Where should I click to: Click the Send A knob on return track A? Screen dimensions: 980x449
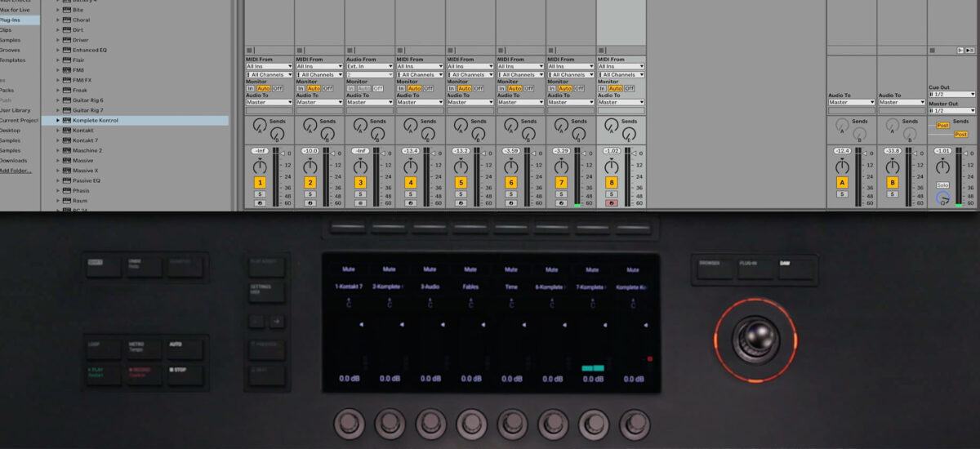coord(842,124)
